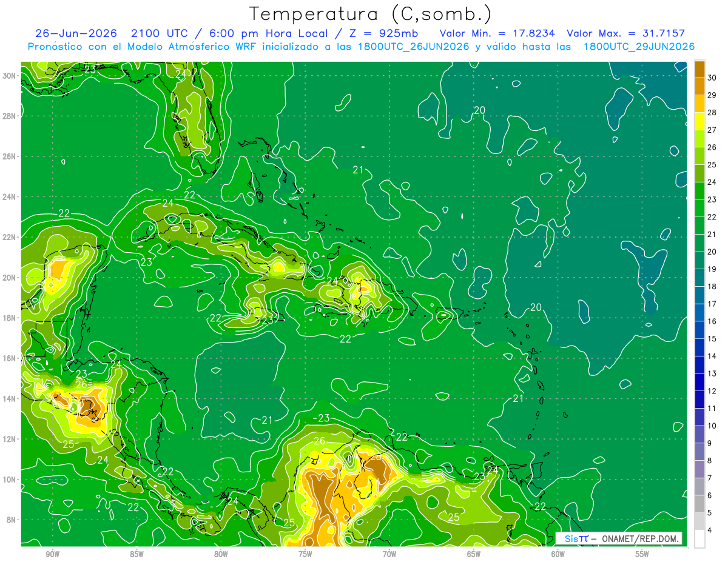Select the date 26-Jun-2026 in header
This screenshot has height=562, width=728.
76,33
